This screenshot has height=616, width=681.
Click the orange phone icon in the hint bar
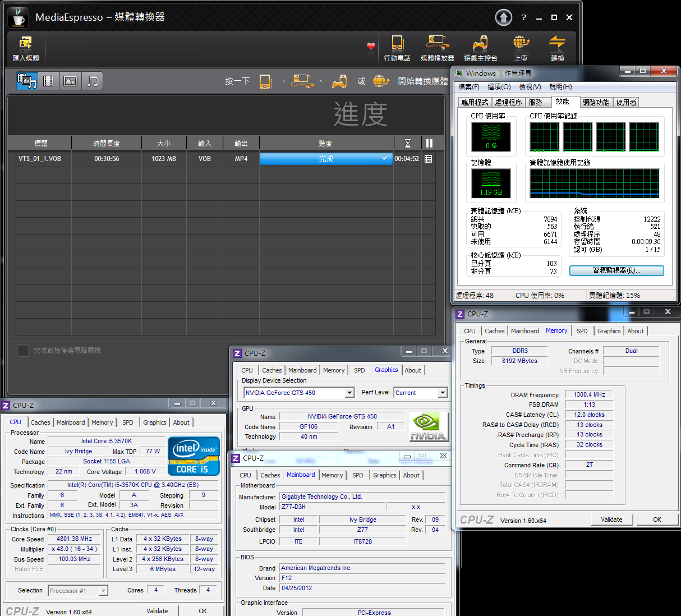(x=265, y=82)
